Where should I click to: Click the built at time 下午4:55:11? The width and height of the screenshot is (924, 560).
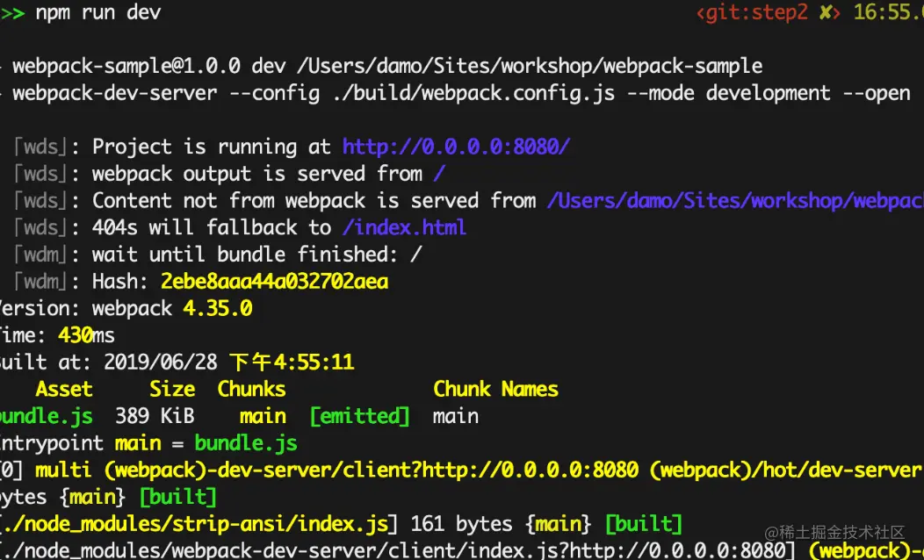[x=292, y=363]
